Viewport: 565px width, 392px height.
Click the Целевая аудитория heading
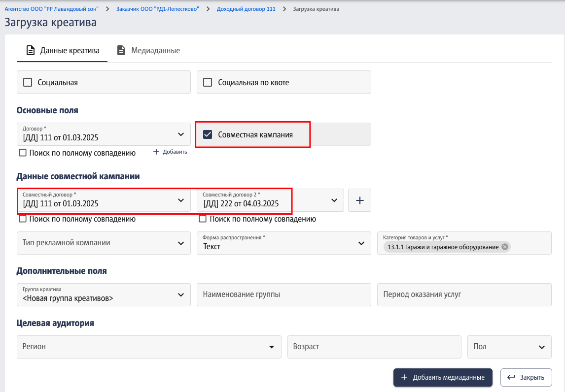tap(55, 323)
